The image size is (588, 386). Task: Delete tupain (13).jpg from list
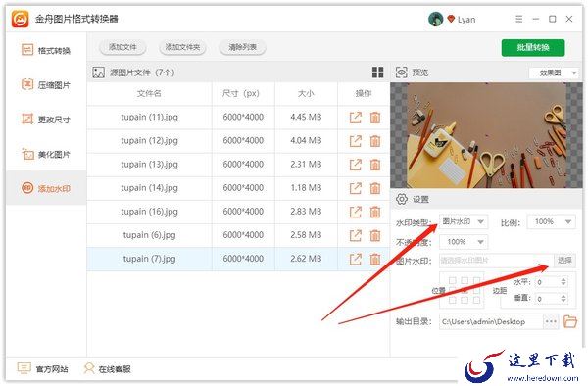[x=375, y=165]
